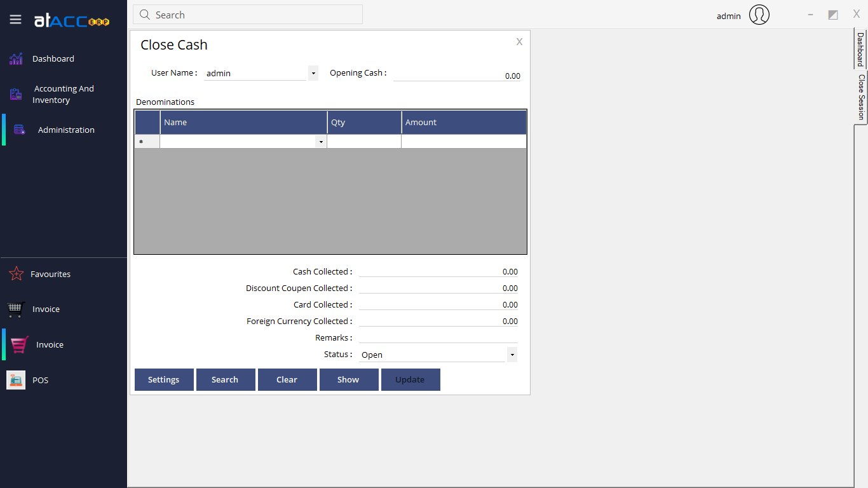
Task: Click the Invoice calculator icon
Action: (15, 309)
